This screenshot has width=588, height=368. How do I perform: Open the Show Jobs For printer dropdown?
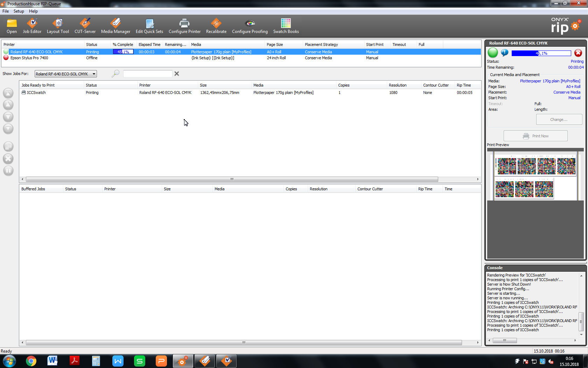coord(65,74)
